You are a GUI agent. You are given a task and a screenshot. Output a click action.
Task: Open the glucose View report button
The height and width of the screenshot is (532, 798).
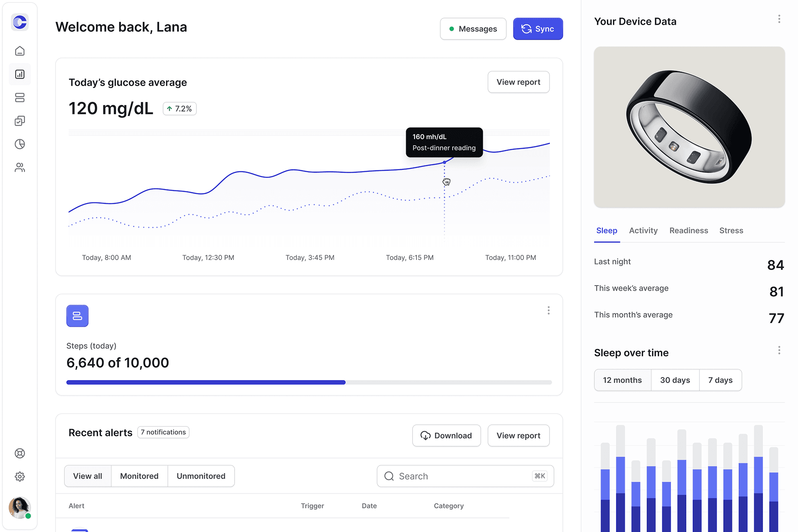click(x=518, y=82)
